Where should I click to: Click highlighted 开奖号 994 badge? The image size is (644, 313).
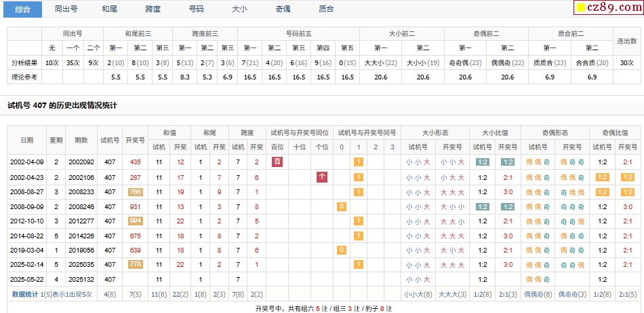(x=136, y=221)
